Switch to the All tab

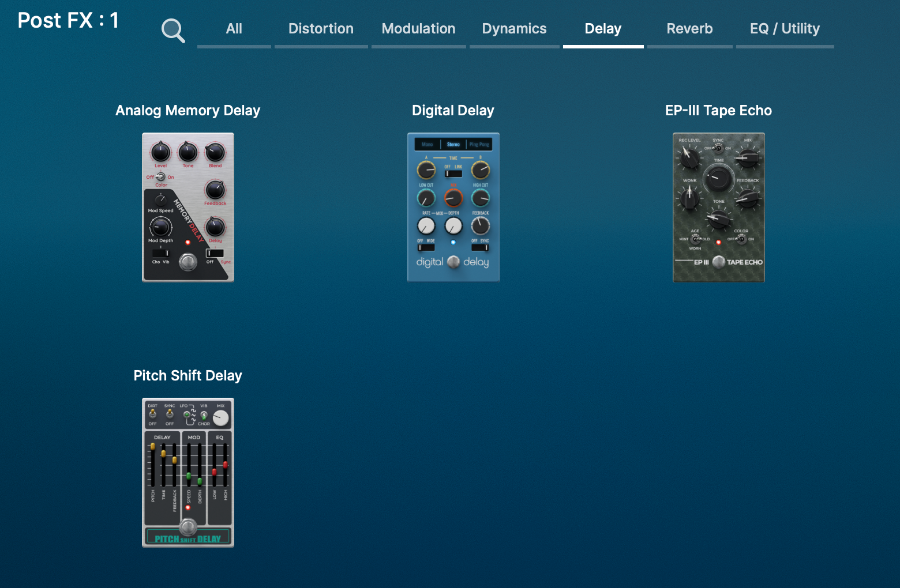tap(234, 29)
